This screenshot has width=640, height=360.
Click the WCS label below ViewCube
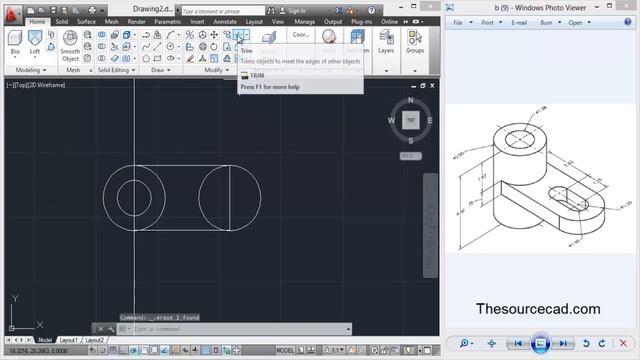pyautogui.click(x=410, y=156)
